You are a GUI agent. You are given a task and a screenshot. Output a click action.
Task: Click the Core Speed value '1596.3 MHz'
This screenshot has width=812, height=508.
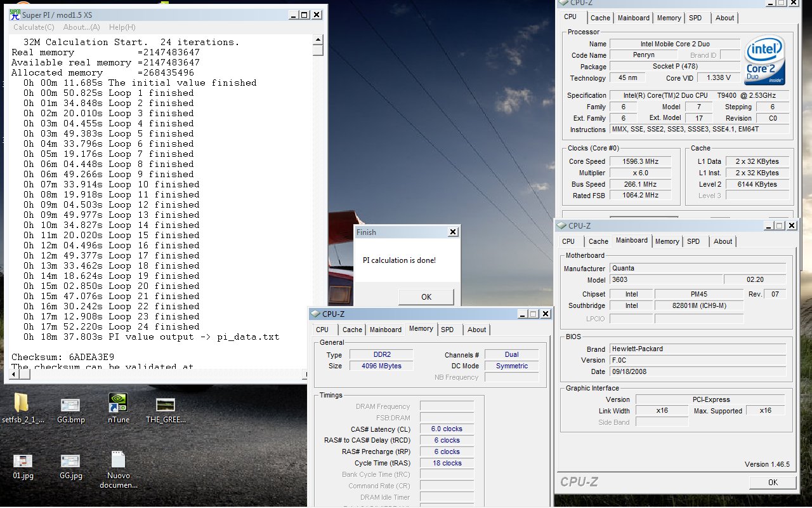[x=641, y=161]
